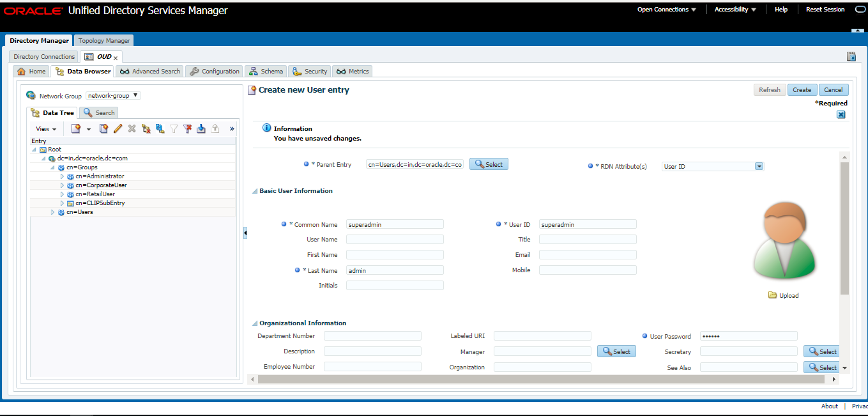This screenshot has width=868, height=416.
Task: Click the save icon at top right
Action: (851, 57)
